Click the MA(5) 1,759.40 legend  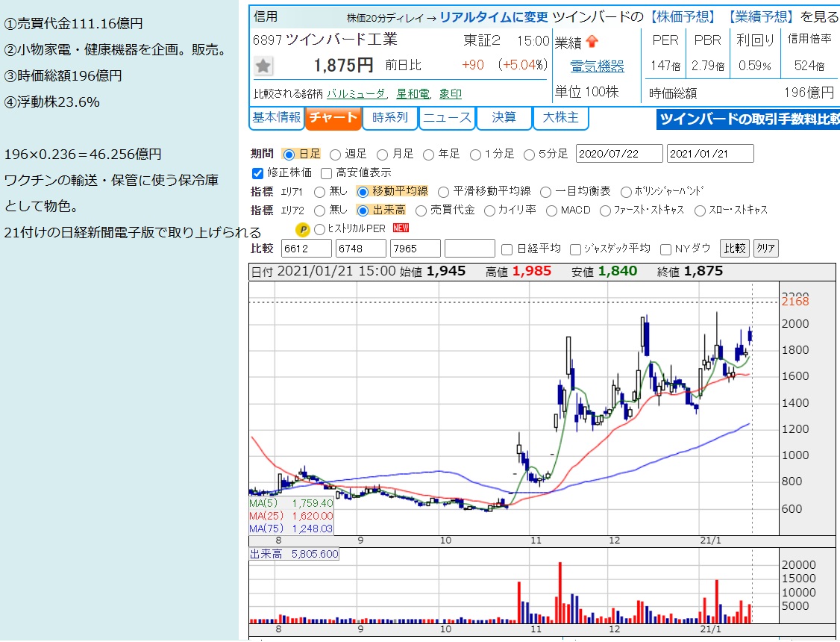click(x=291, y=503)
